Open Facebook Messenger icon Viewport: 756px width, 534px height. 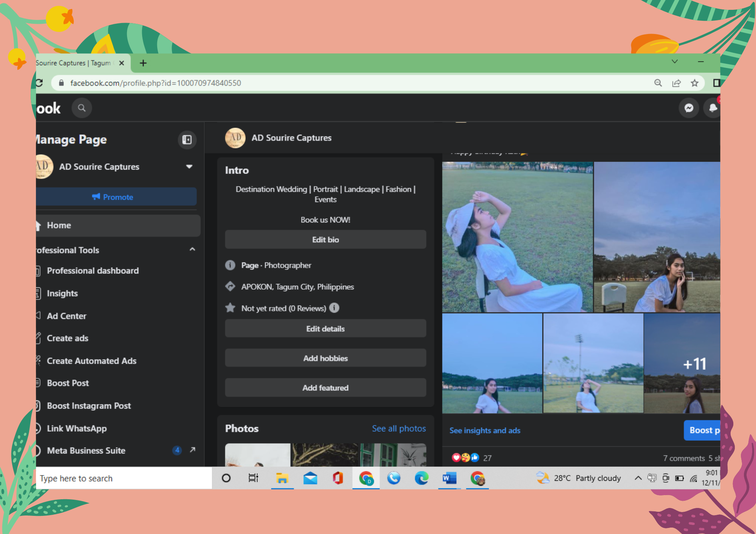tap(689, 108)
